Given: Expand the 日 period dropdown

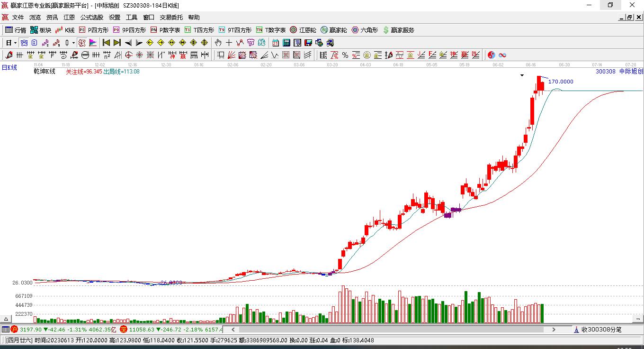Looking at the screenshot, I should tap(15, 43).
